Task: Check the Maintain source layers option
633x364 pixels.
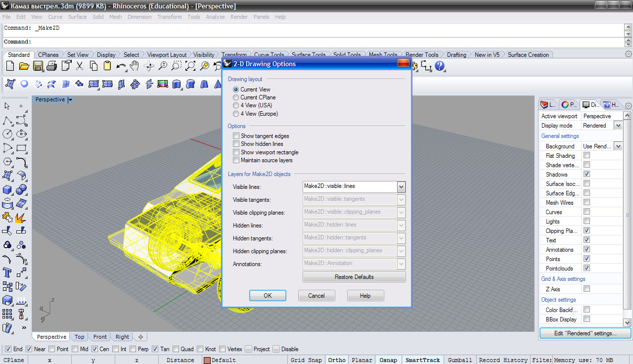Action: coord(236,160)
